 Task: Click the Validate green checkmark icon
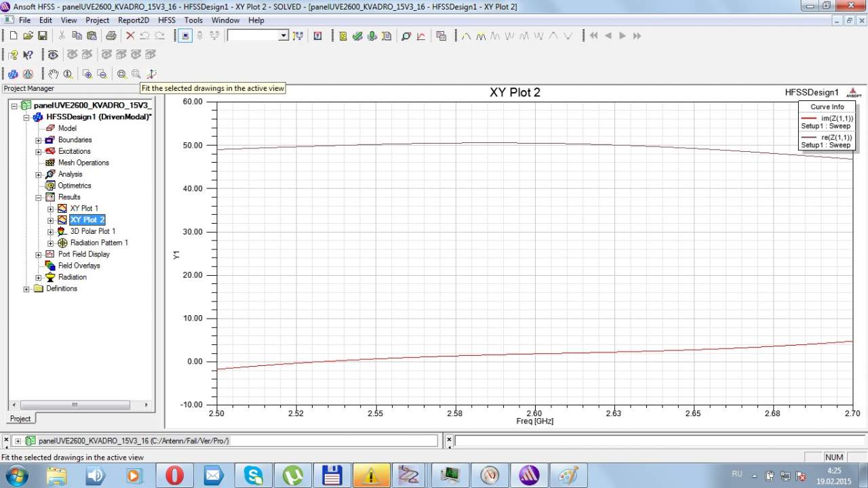(x=357, y=36)
